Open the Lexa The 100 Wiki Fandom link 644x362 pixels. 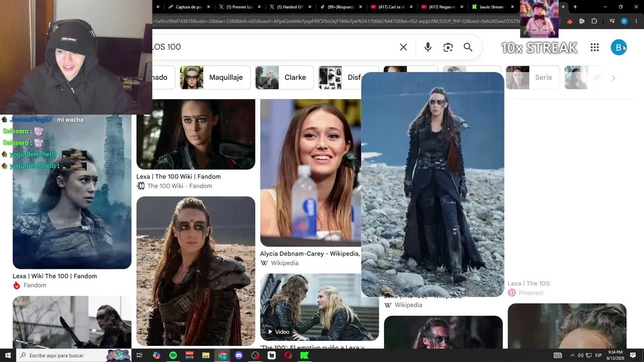[x=178, y=176]
